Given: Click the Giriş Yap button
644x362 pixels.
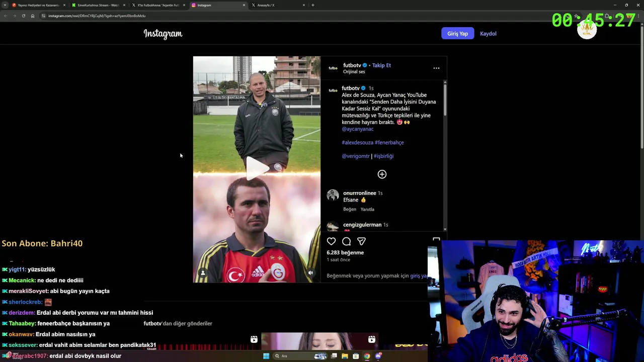Looking at the screenshot, I should [457, 34].
